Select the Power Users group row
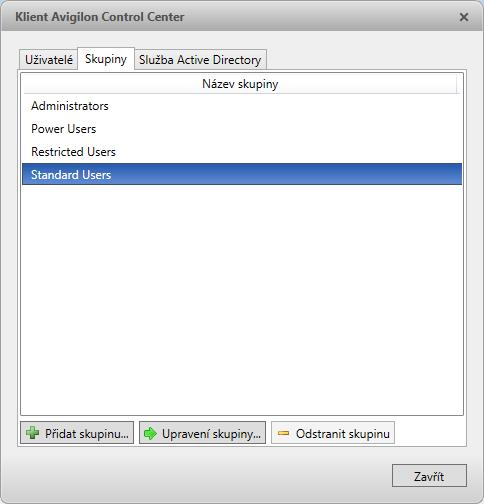 [242, 129]
